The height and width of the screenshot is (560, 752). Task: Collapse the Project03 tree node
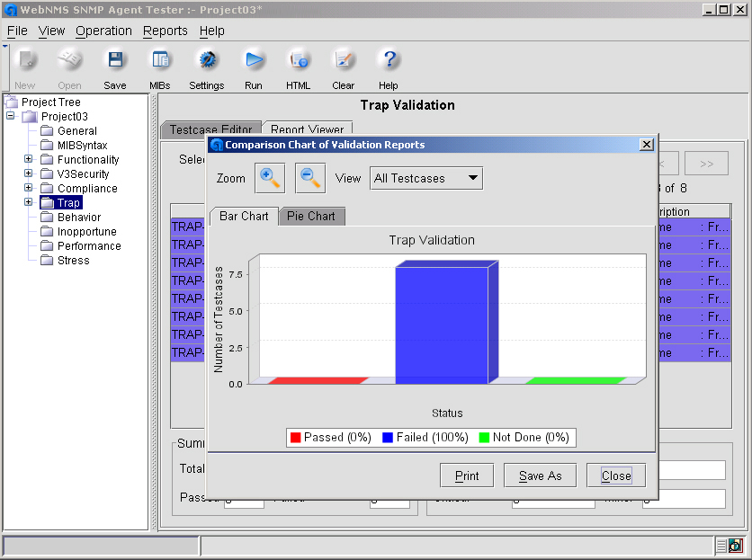click(x=11, y=116)
